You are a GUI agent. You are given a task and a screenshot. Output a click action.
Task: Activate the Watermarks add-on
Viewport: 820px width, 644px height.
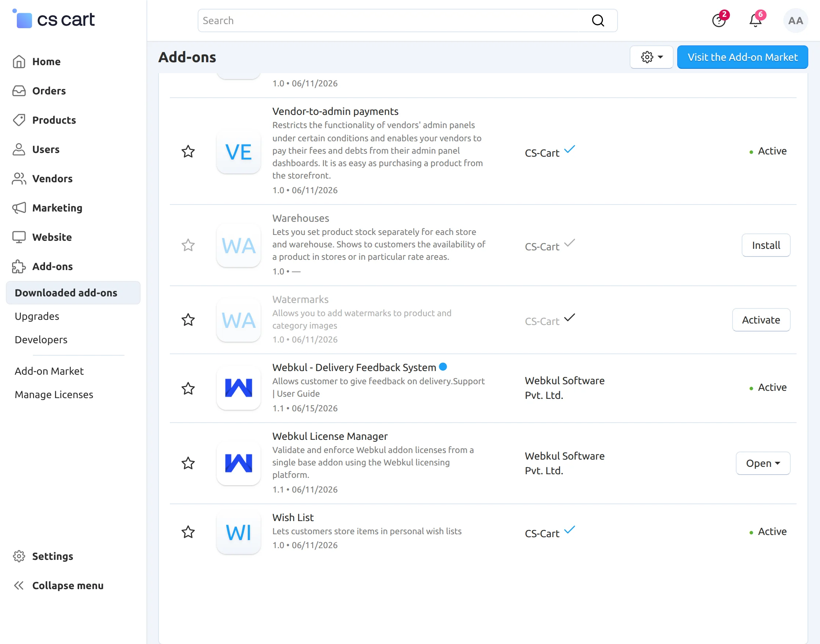(761, 320)
